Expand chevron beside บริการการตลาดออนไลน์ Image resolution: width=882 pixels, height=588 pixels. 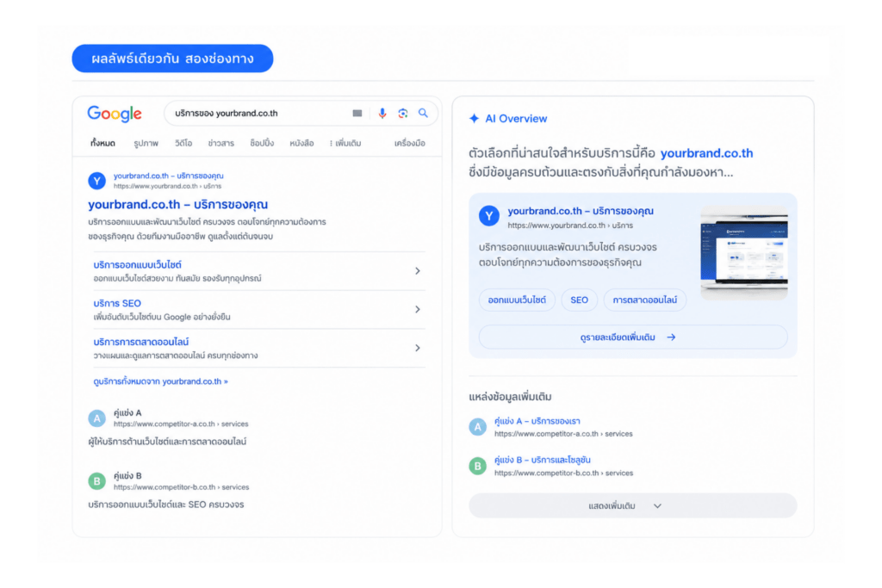pyautogui.click(x=418, y=348)
